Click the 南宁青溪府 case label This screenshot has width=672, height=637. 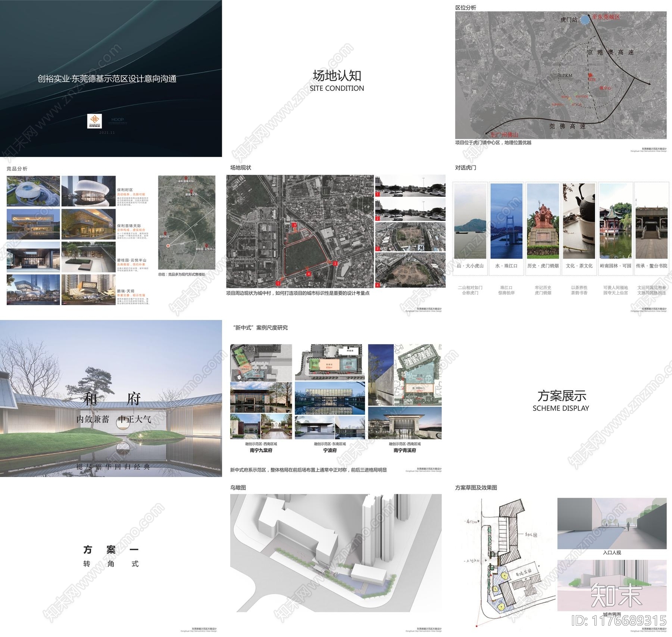pyautogui.click(x=404, y=450)
